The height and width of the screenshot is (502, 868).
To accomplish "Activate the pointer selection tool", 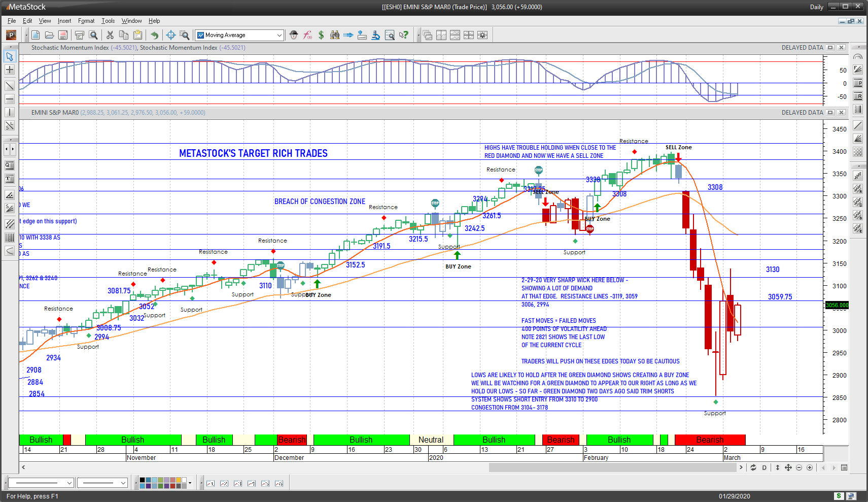I will (10, 57).
